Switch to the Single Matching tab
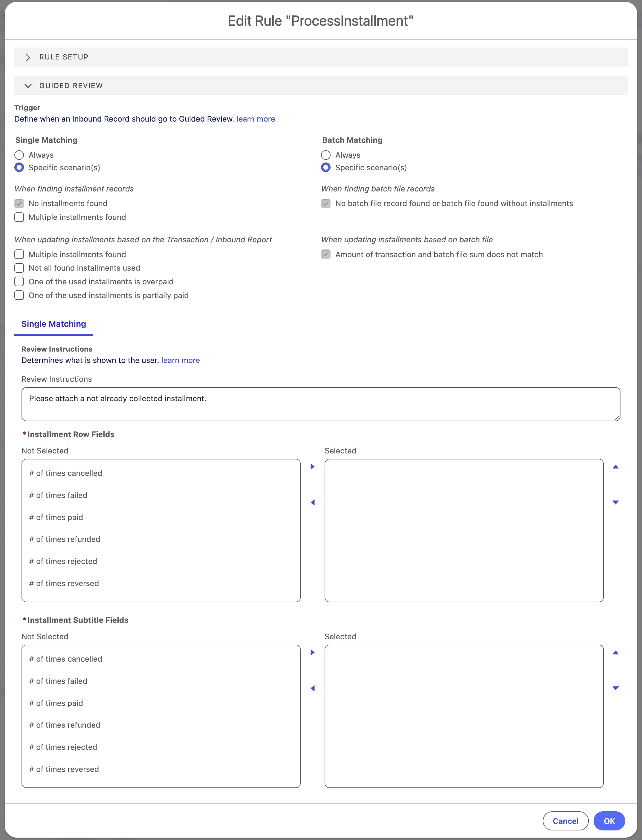642x840 pixels. [53, 324]
